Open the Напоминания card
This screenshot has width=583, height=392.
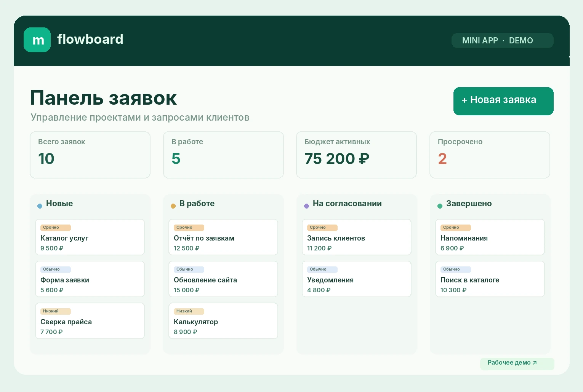pyautogui.click(x=490, y=237)
